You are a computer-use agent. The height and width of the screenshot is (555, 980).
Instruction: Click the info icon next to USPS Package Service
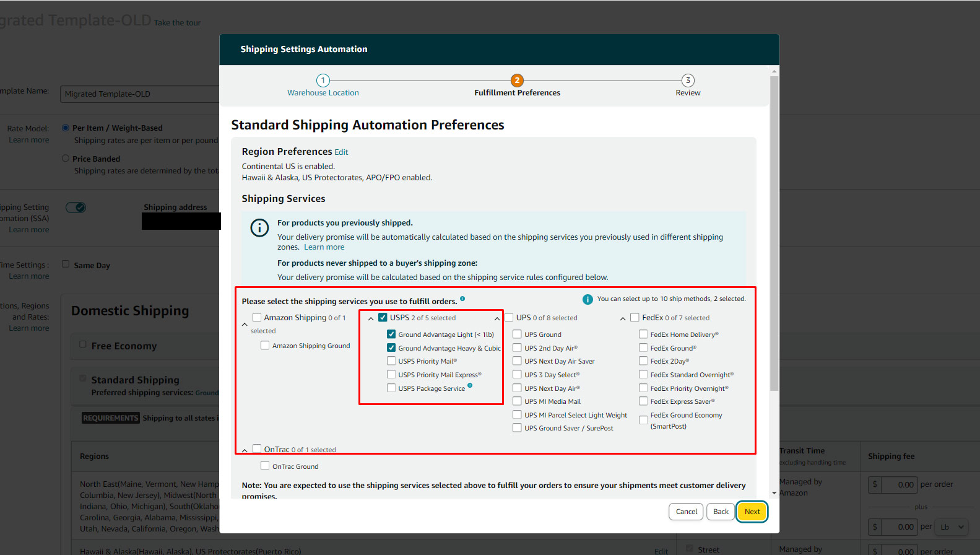470,385
